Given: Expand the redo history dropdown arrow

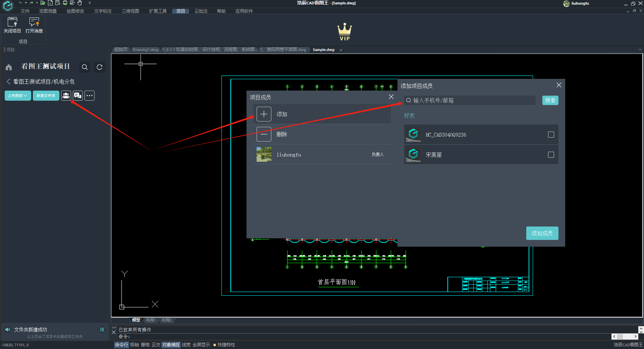Looking at the screenshot, I should (x=37, y=3).
